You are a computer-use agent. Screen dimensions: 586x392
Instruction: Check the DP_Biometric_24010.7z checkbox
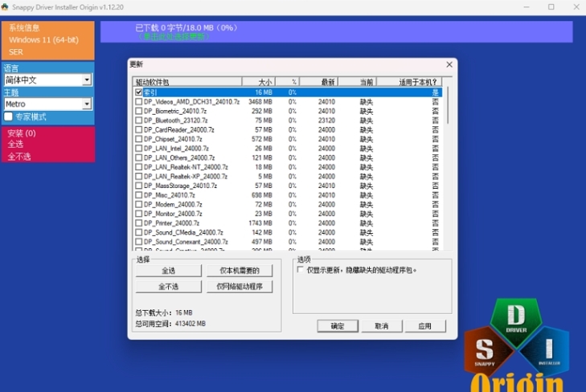click(x=138, y=111)
